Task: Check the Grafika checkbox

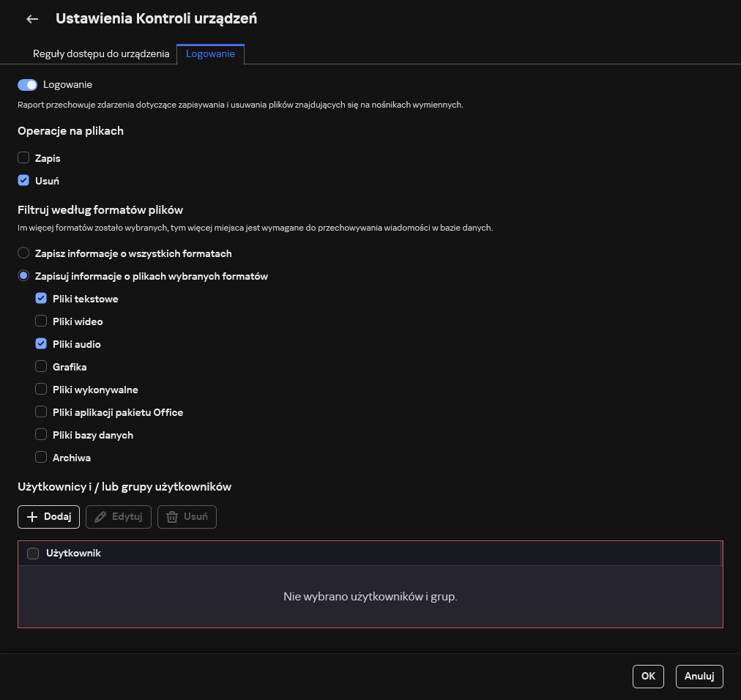Action: click(x=41, y=367)
